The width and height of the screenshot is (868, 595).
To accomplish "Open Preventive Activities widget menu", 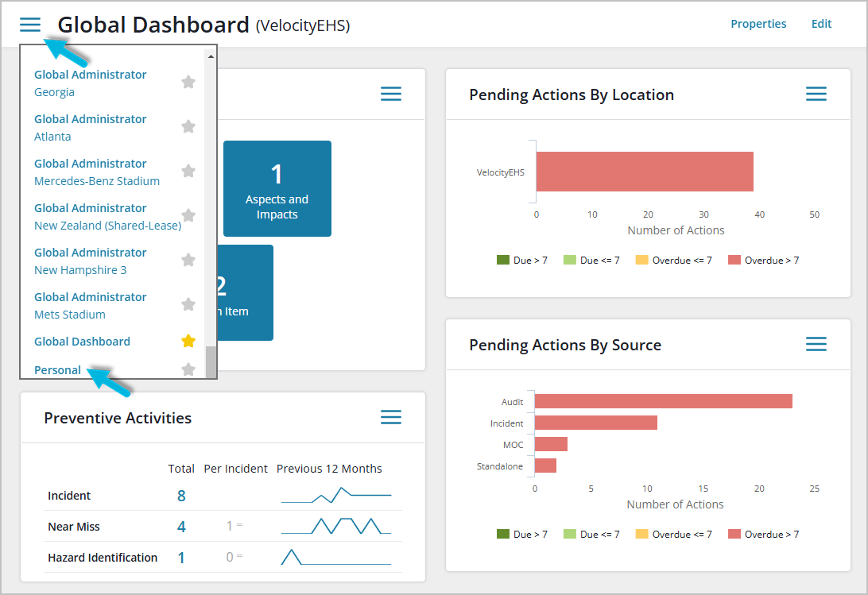I will (391, 417).
